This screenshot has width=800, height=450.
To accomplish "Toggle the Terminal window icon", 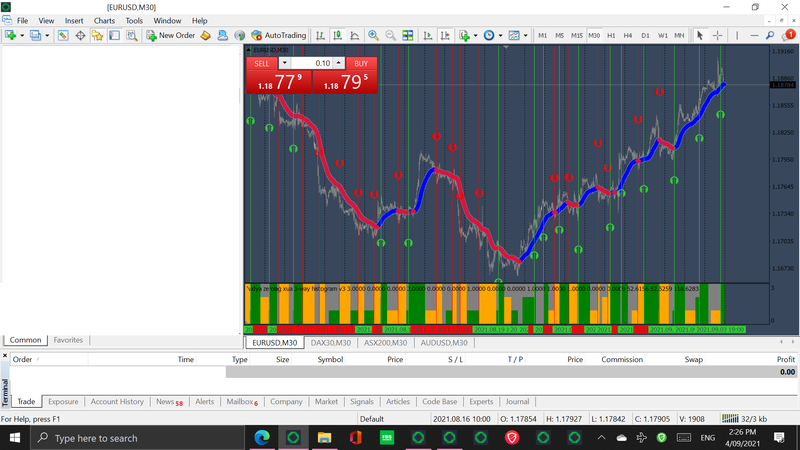I will click(114, 35).
